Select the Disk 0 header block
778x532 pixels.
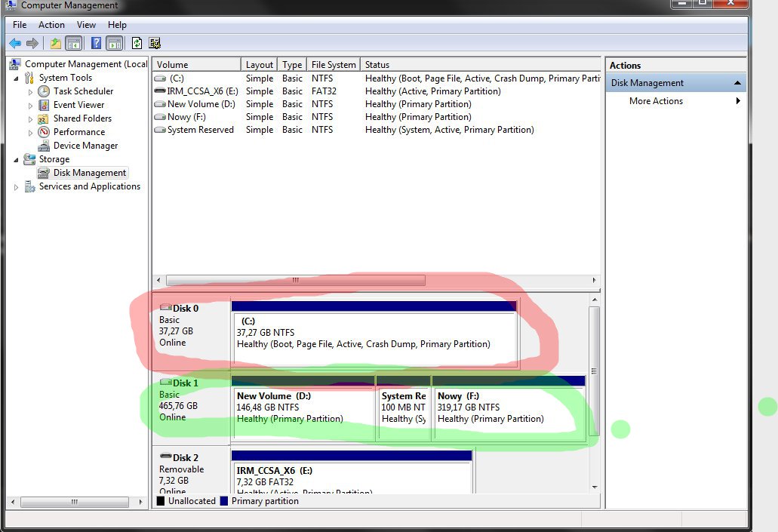click(192, 333)
